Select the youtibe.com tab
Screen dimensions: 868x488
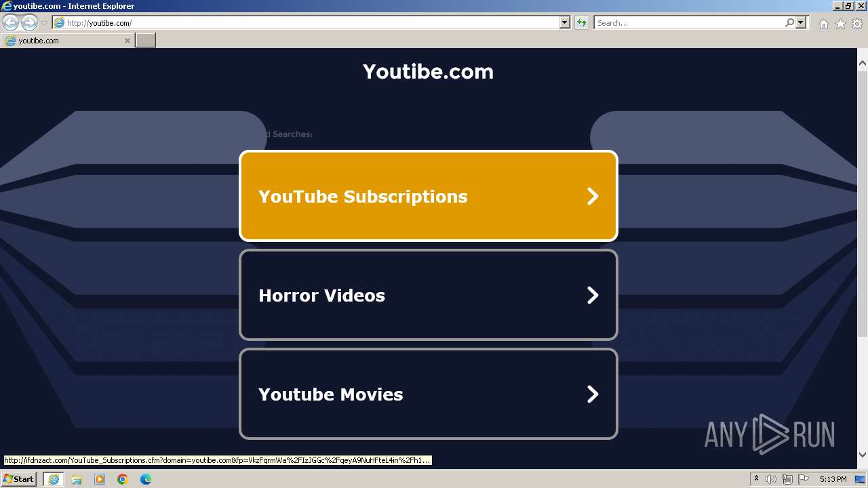68,41
